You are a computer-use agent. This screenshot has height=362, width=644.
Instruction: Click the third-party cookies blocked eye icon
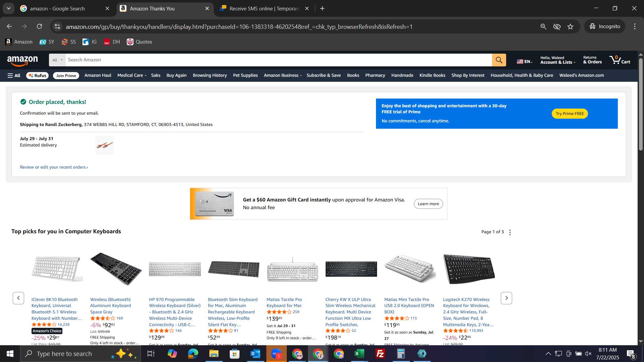[557, 26]
